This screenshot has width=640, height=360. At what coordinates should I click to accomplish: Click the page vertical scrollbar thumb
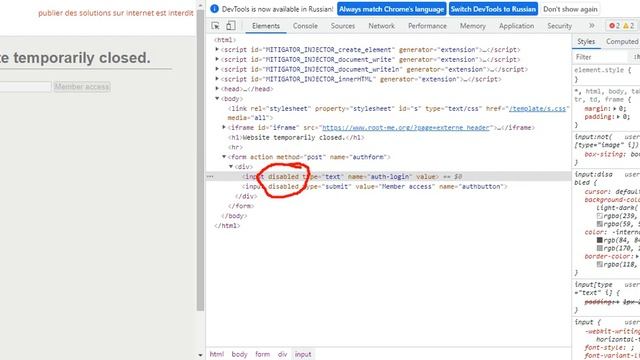200,160
